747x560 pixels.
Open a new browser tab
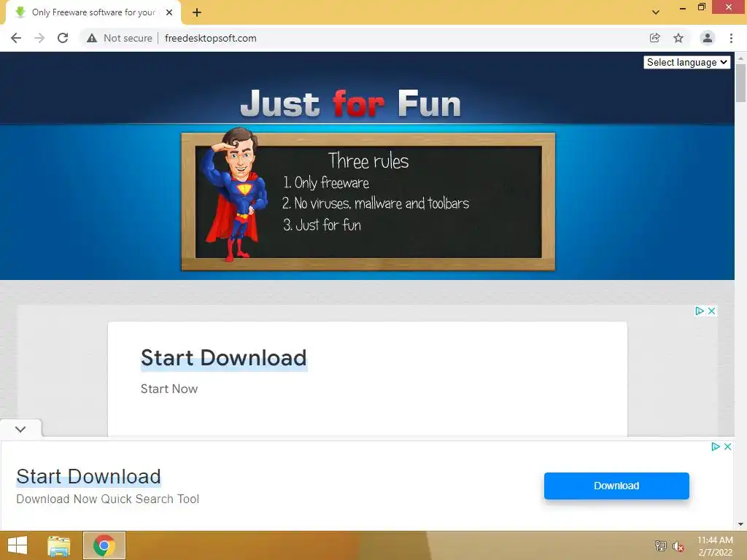click(x=197, y=13)
